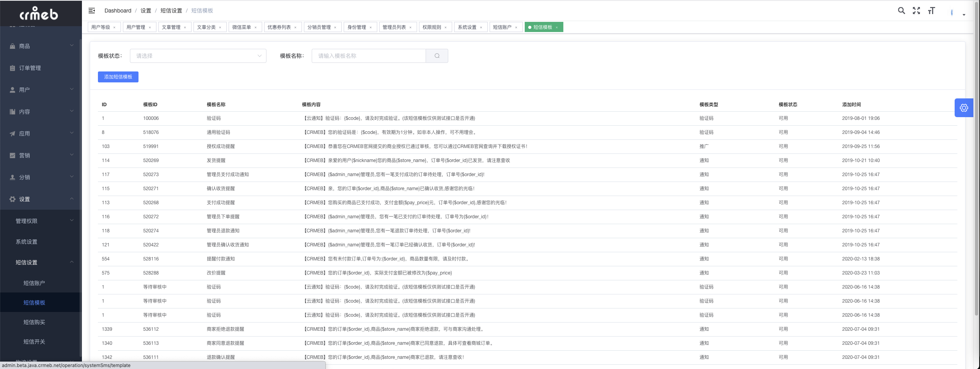Select the 授权成功提醒 template name cell
This screenshot has width=980, height=369.
[221, 146]
